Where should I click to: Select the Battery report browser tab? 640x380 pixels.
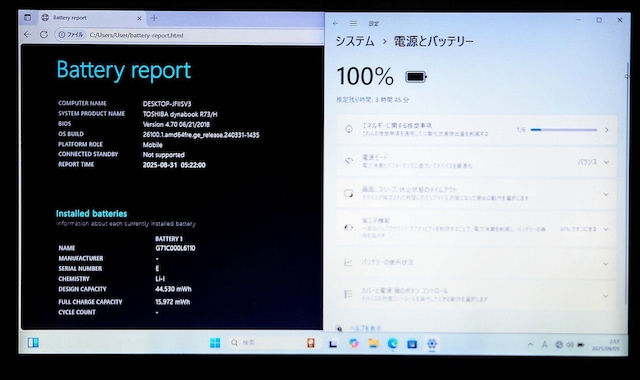point(91,18)
